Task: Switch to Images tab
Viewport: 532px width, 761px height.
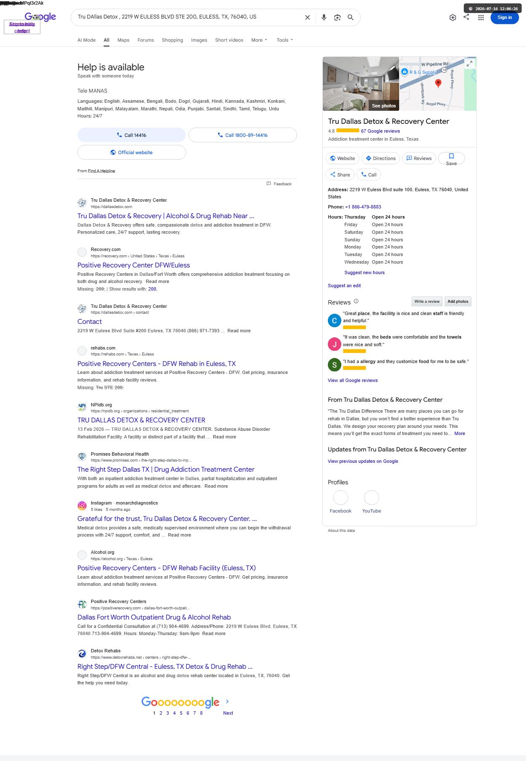Action: 199,40
